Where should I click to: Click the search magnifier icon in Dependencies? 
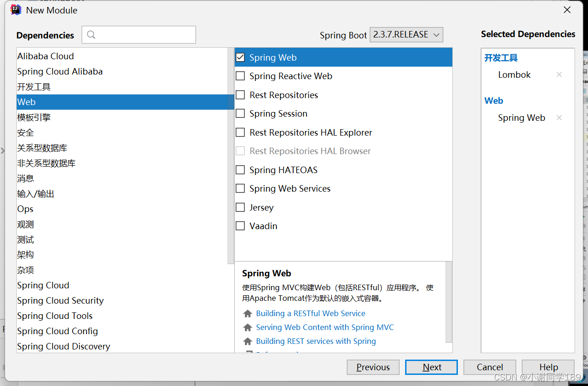pyautogui.click(x=91, y=35)
